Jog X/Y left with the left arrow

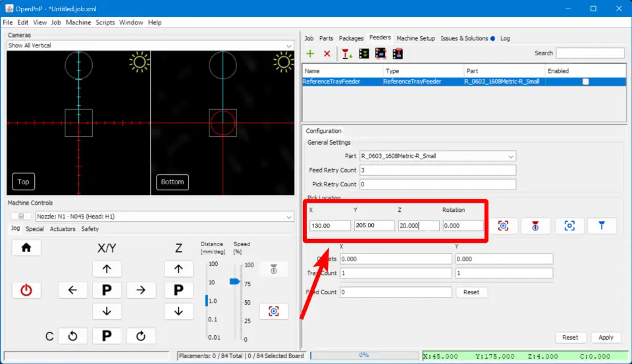tap(72, 290)
